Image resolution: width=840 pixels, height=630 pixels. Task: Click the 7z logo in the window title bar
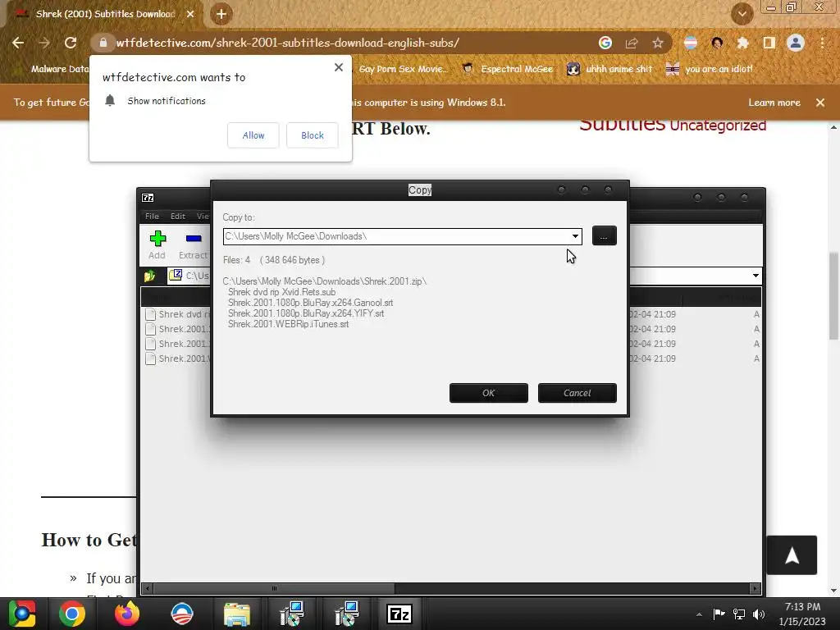click(x=148, y=198)
